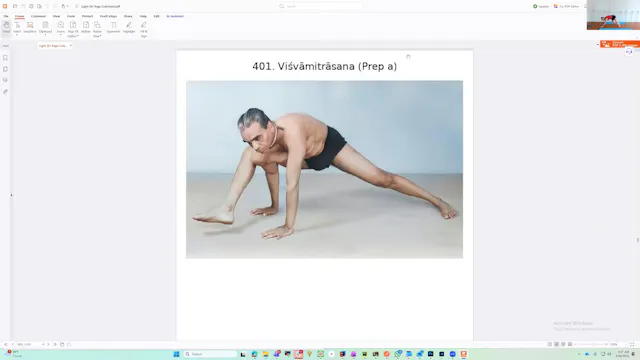The width and height of the screenshot is (640, 360).
Task: Adjust the zoom slider in status bar
Action: 592,344
